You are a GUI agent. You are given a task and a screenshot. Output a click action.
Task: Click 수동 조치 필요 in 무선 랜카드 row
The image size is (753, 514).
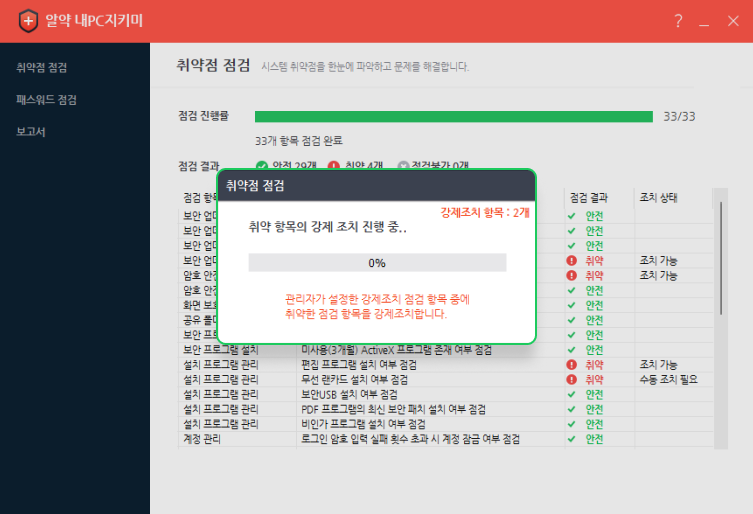(x=668, y=379)
